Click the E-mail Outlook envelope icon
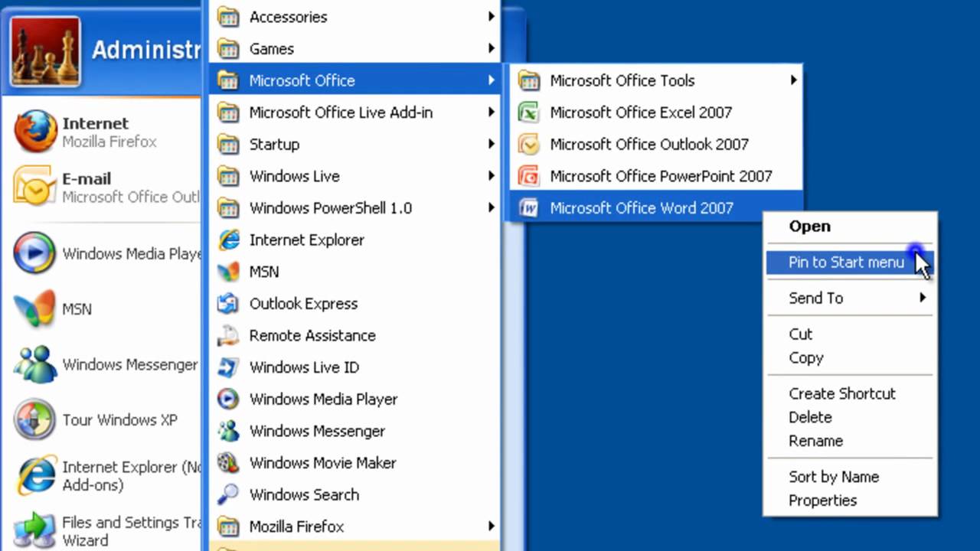This screenshot has width=980, height=551. [35, 187]
